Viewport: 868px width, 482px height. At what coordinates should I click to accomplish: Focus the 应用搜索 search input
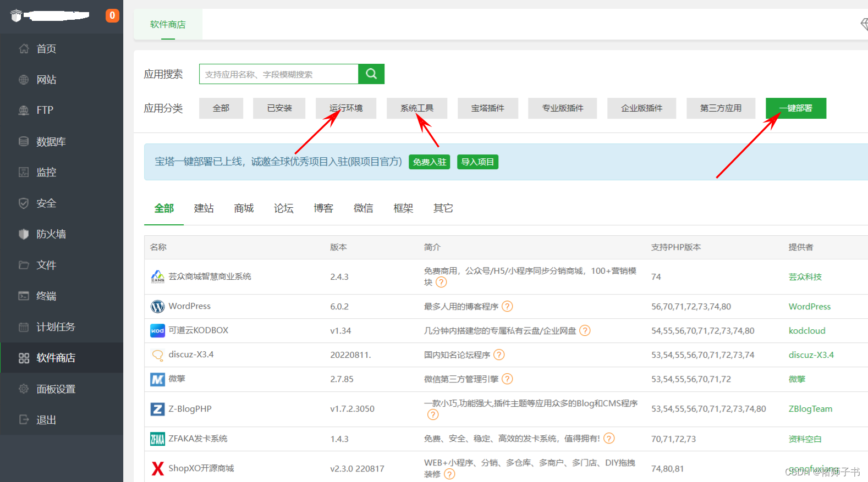[x=279, y=74]
